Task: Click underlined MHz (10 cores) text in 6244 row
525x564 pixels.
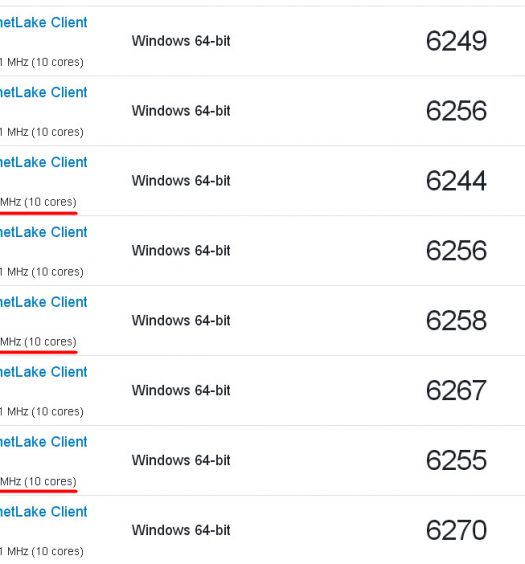Action: point(38,202)
